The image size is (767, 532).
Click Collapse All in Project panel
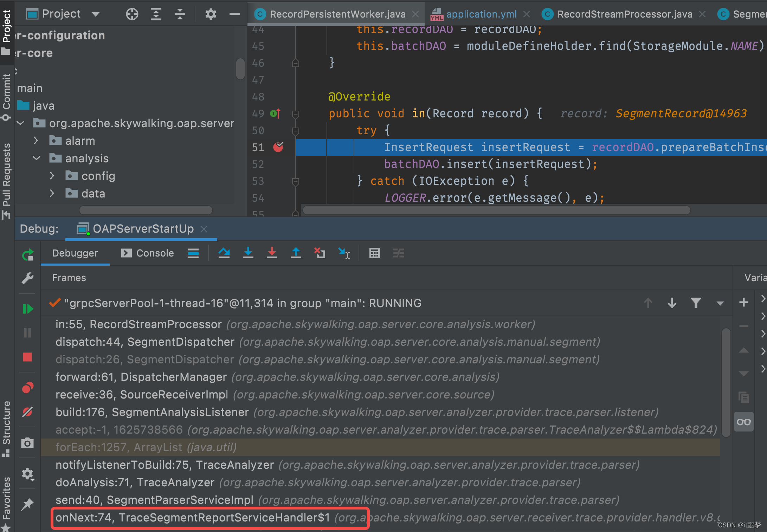pos(180,14)
